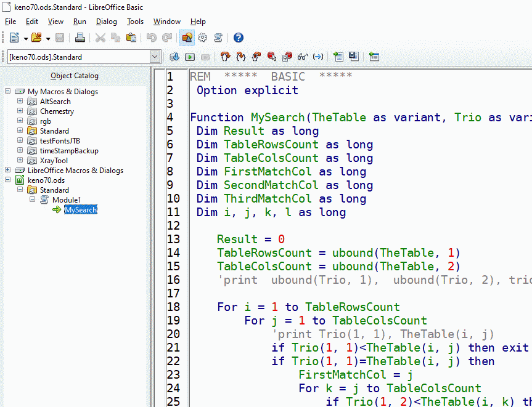Image resolution: width=532 pixels, height=407 pixels.
Task: Open LibreOffice Help with the question mark icon
Action: click(239, 38)
